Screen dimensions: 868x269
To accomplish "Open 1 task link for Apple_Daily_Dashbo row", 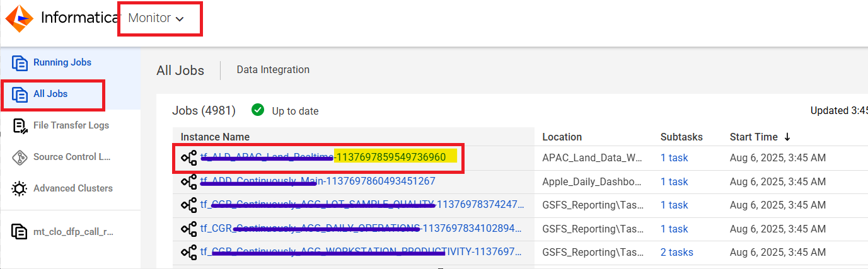I will point(674,181).
